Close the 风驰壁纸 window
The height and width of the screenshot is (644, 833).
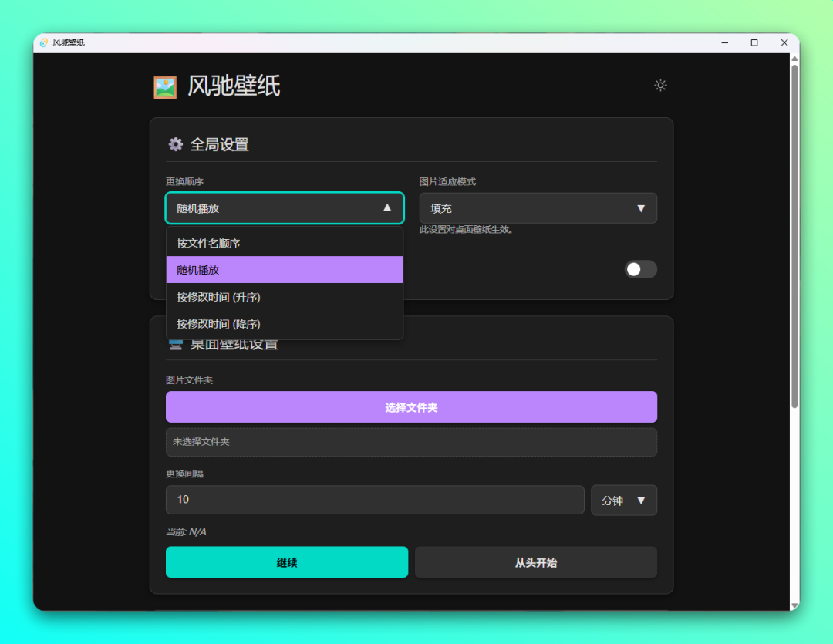(784, 42)
